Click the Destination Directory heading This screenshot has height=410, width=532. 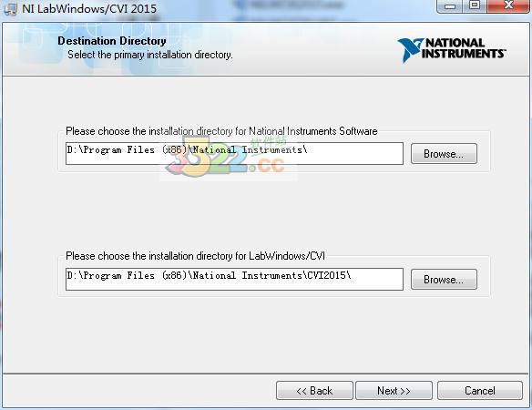tap(112, 41)
